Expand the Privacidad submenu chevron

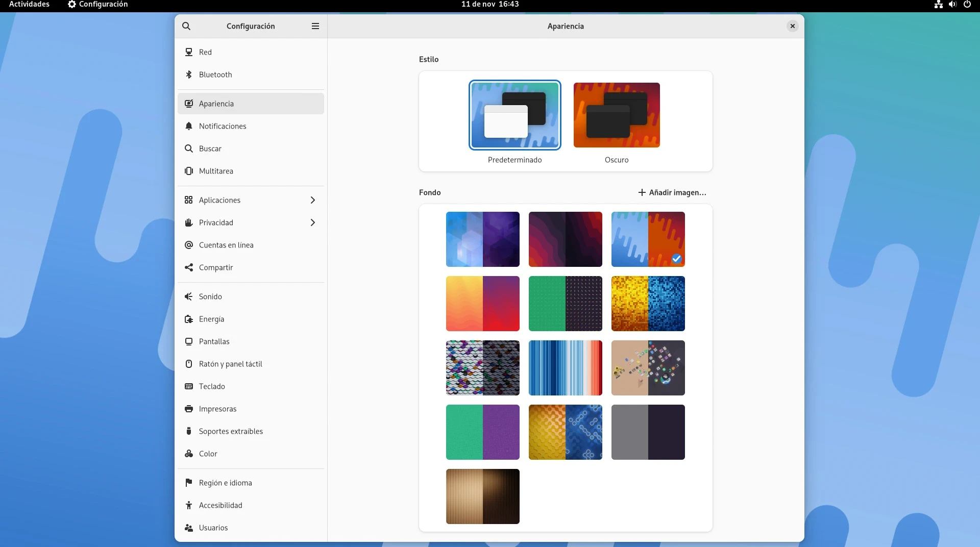tap(312, 222)
